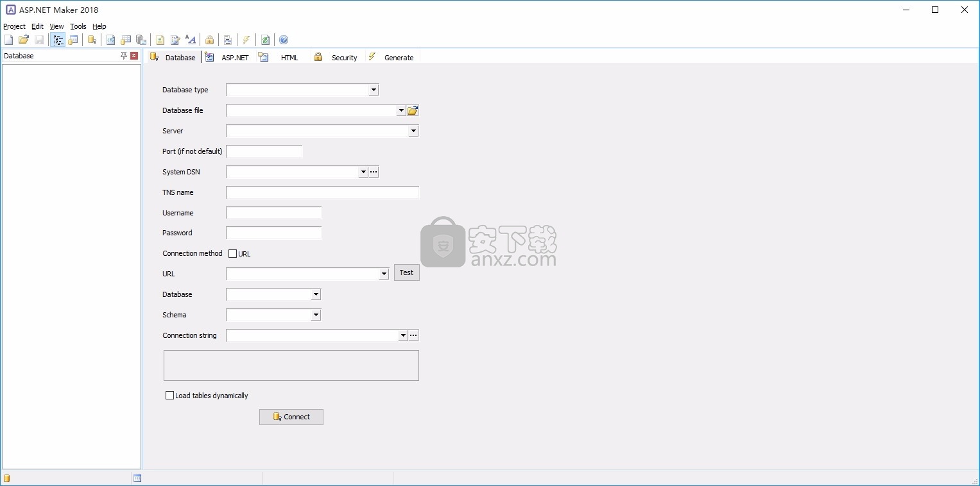
Task: Select the Database tab
Action: (x=173, y=57)
